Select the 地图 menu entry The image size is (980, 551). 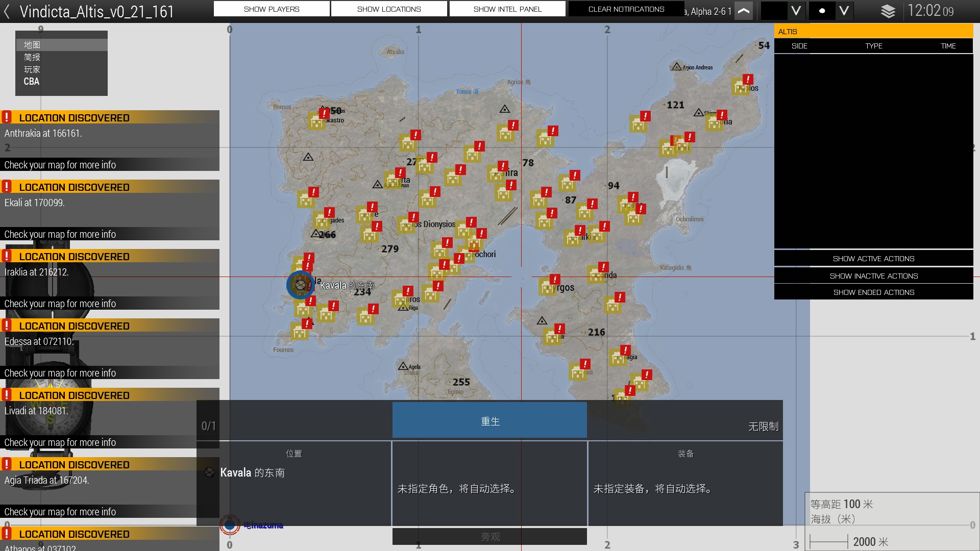click(61, 45)
